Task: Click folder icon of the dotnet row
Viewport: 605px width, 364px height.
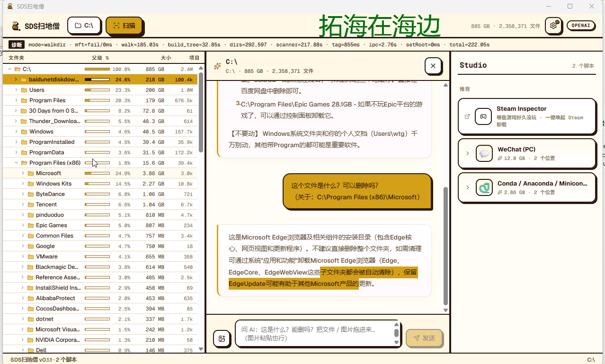Action: 31,319
